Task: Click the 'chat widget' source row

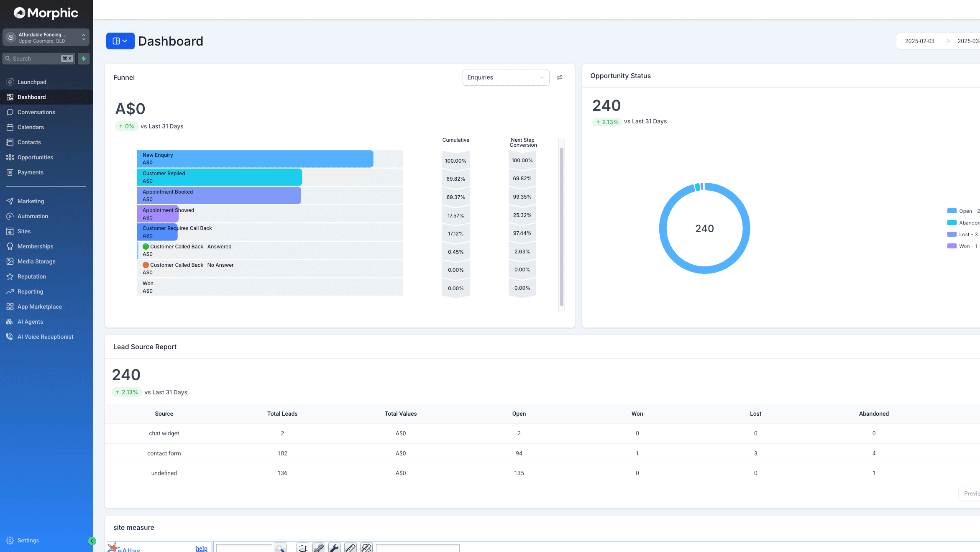Action: click(x=542, y=433)
